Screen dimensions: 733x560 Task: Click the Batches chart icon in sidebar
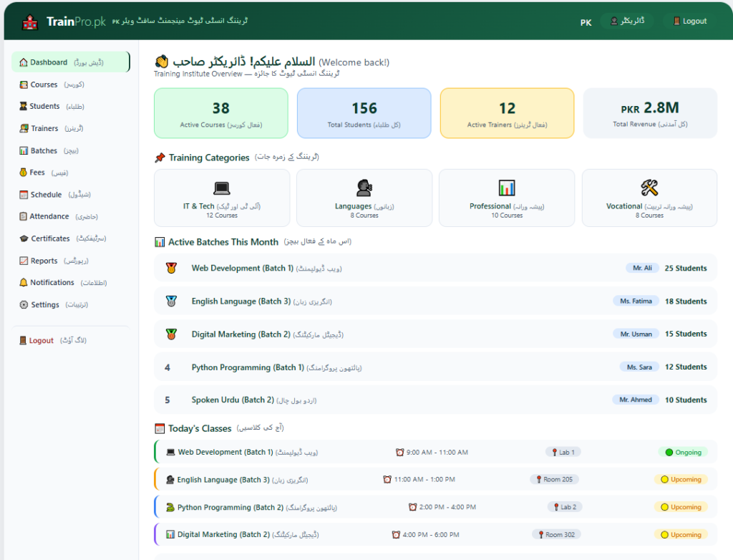(x=24, y=150)
